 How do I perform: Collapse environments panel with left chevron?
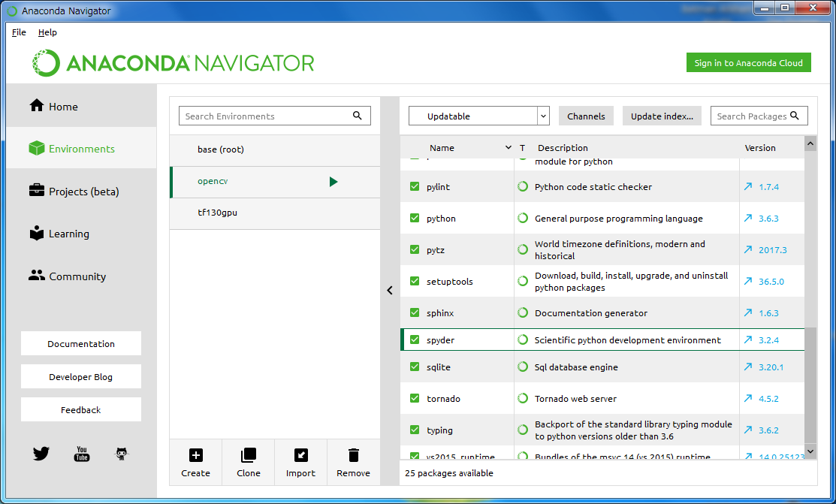click(x=390, y=290)
